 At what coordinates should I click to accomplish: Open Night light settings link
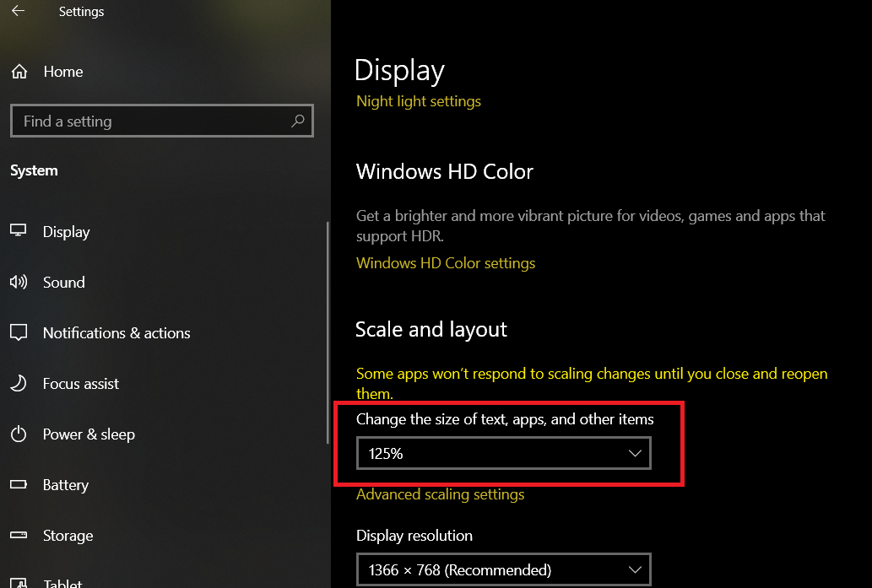click(419, 101)
